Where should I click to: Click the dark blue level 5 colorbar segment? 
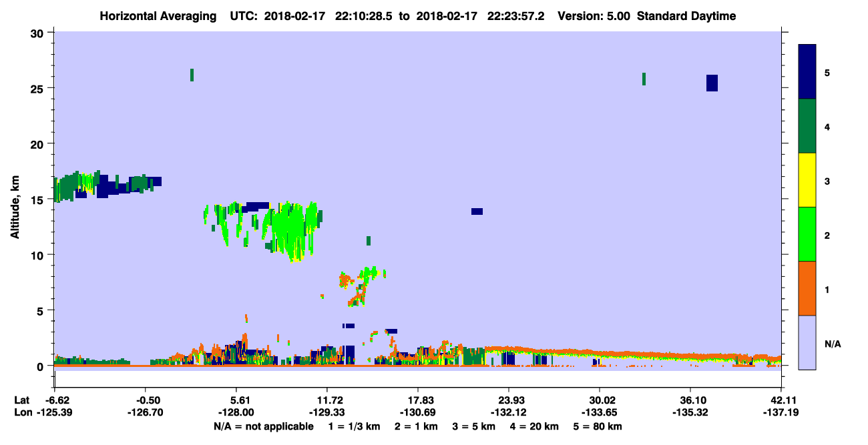click(x=807, y=71)
